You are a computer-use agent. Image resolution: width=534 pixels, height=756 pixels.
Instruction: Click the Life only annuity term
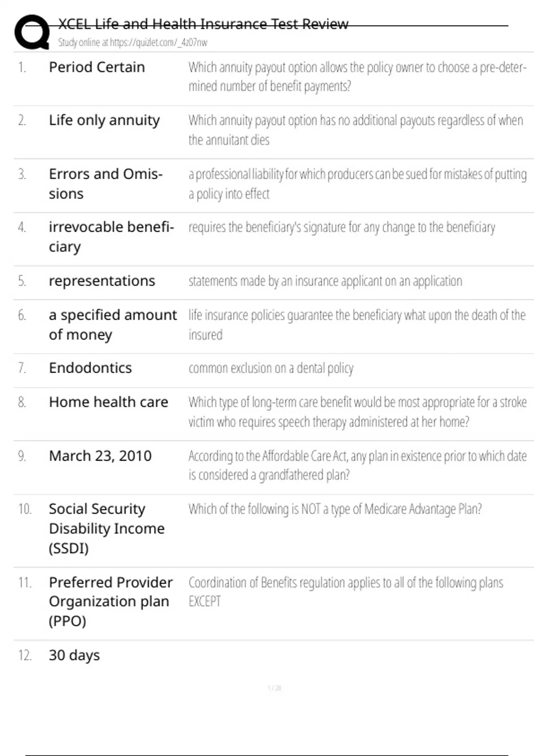pyautogui.click(x=104, y=120)
